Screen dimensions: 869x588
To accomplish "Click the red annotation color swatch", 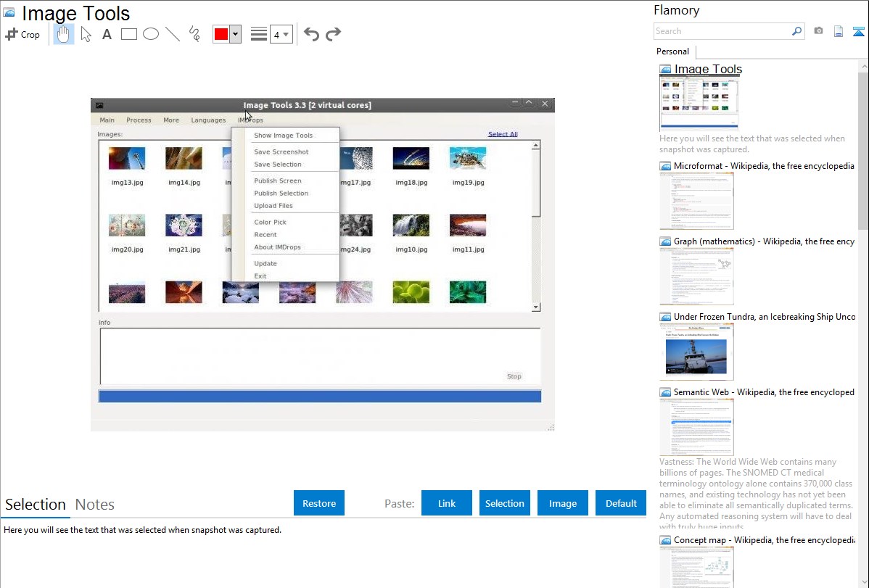I will [221, 34].
